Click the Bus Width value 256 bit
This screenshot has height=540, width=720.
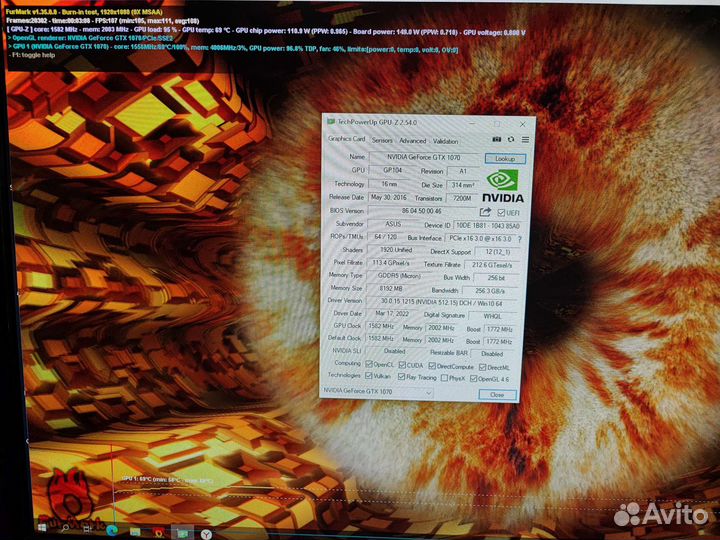pyautogui.click(x=496, y=278)
